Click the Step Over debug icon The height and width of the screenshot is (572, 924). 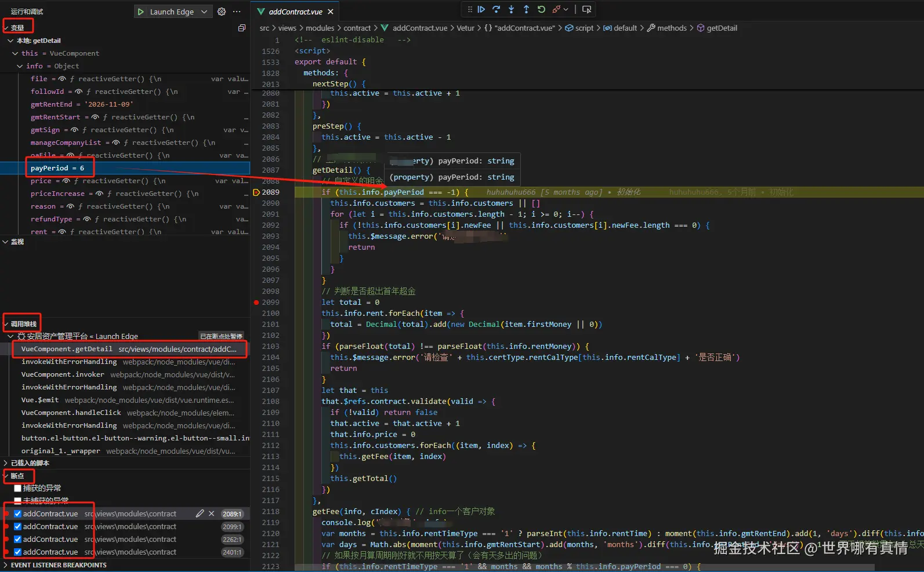496,9
